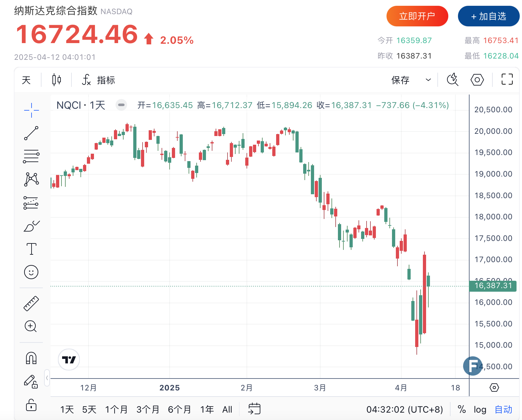Select the ruler measure tool
This screenshot has height=420, width=522.
pyautogui.click(x=31, y=303)
